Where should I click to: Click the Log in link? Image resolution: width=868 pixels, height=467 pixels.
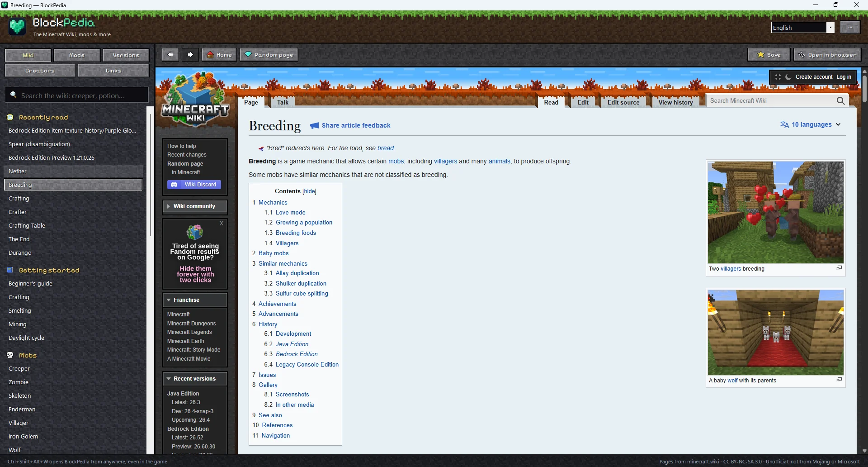[844, 77]
